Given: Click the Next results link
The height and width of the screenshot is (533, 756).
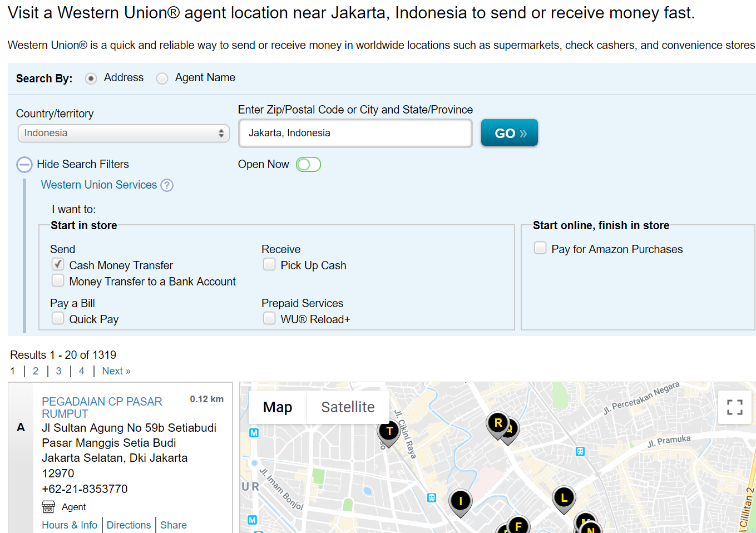Looking at the screenshot, I should pyautogui.click(x=116, y=371).
